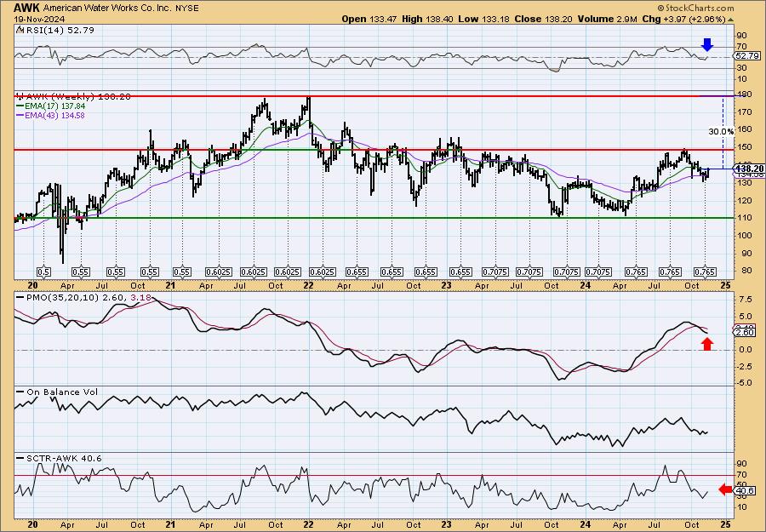Click the chart date 19-Nov-2024
This screenshot has width=766, height=532.
[38, 20]
